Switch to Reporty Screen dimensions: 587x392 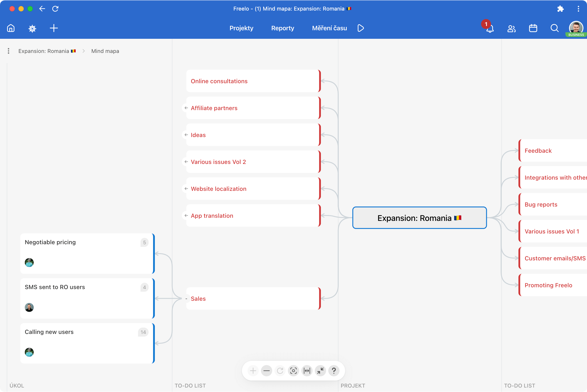click(282, 28)
